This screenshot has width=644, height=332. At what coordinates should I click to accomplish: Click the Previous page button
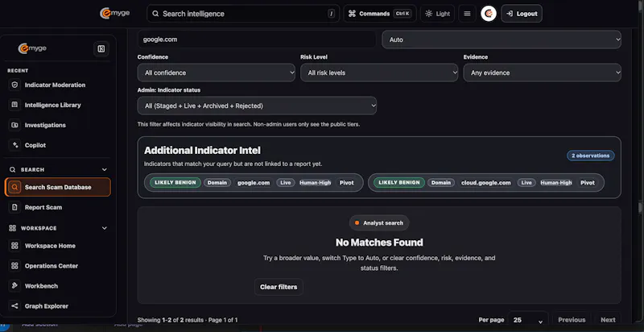coord(572,320)
